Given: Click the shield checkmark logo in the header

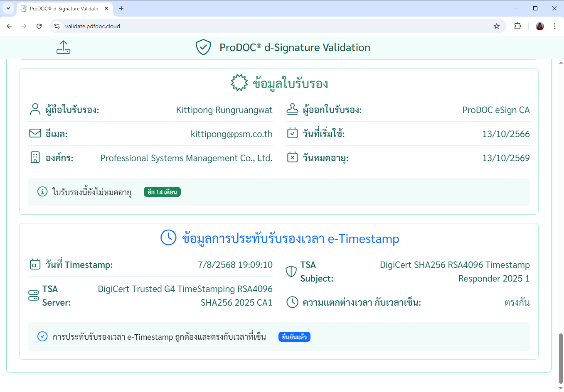Looking at the screenshot, I should (203, 47).
